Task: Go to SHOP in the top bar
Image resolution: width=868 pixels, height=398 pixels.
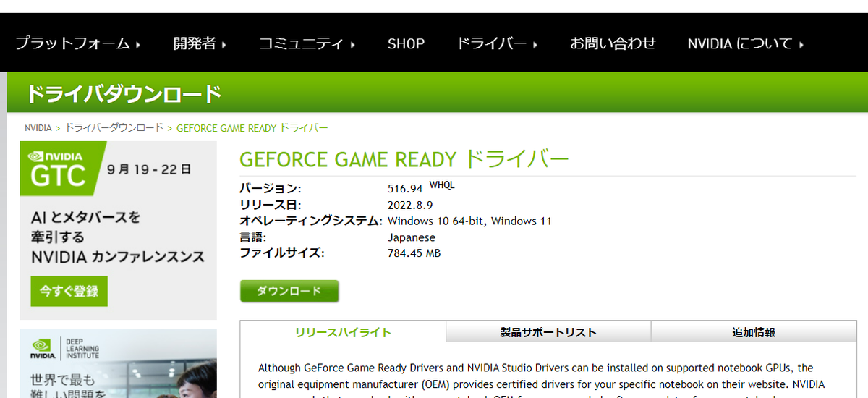Action: [406, 43]
